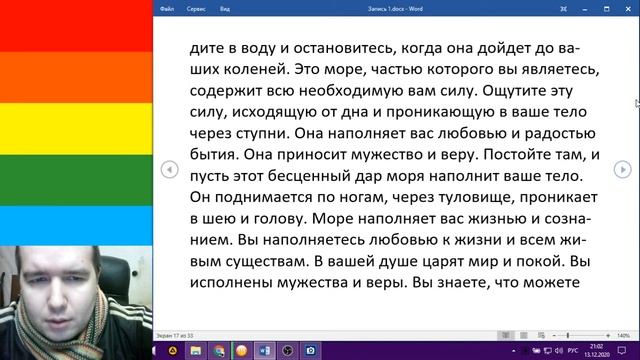
Task: Open the Action Center notifications icon
Action: (x=622, y=351)
